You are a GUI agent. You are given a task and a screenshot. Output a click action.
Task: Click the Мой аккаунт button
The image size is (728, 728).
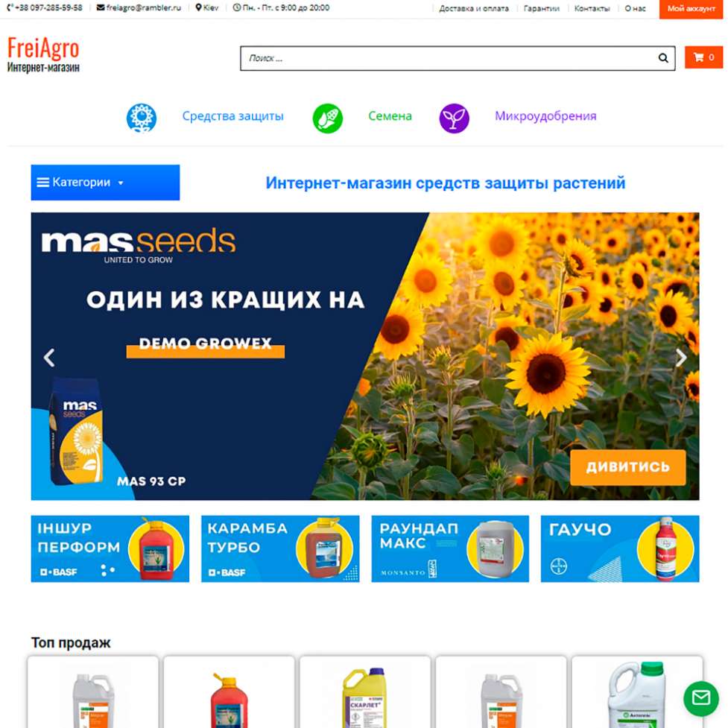pyautogui.click(x=691, y=9)
